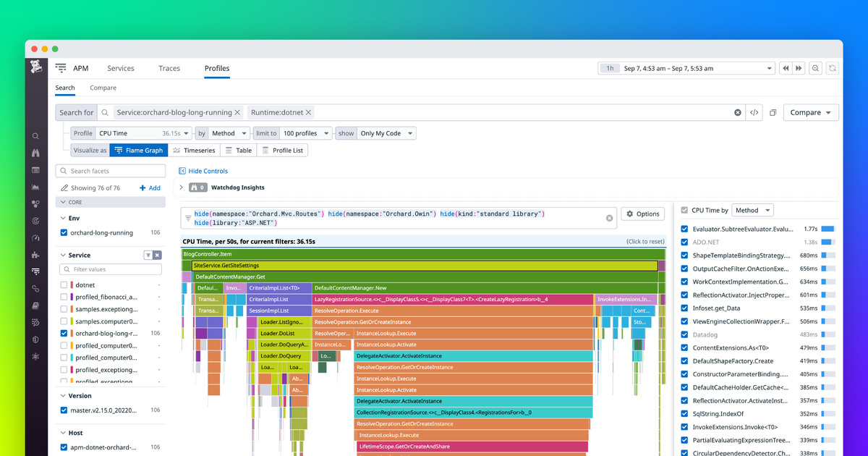
Task: Toggle the Datadog checkbox in method list
Action: 684,334
